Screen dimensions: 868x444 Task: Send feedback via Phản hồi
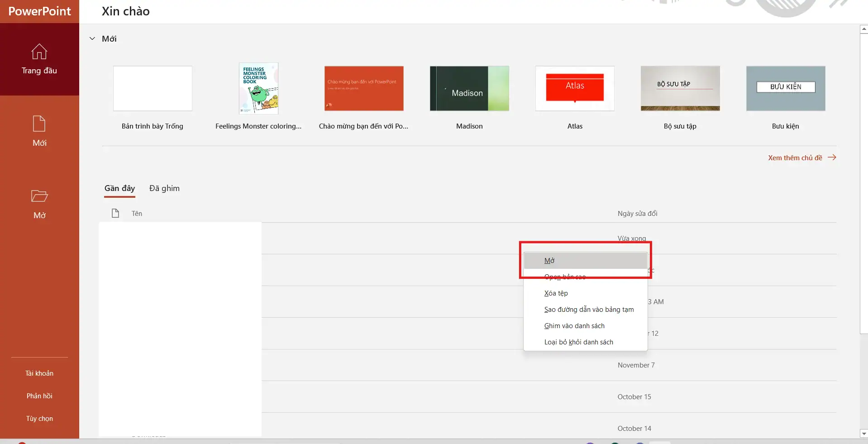pos(39,396)
